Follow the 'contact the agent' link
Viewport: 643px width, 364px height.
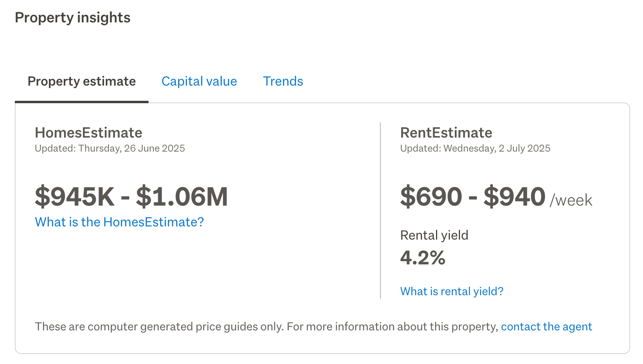coord(546,326)
